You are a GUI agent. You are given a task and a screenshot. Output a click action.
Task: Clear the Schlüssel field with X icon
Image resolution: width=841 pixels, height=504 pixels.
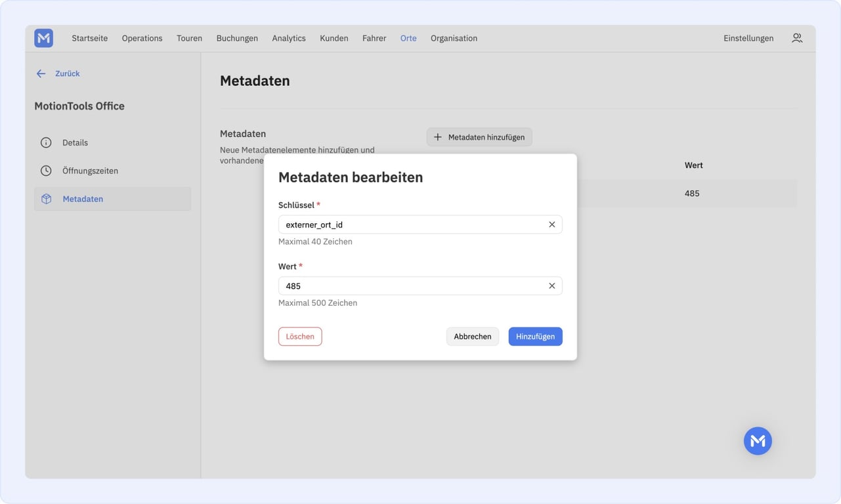tap(551, 224)
